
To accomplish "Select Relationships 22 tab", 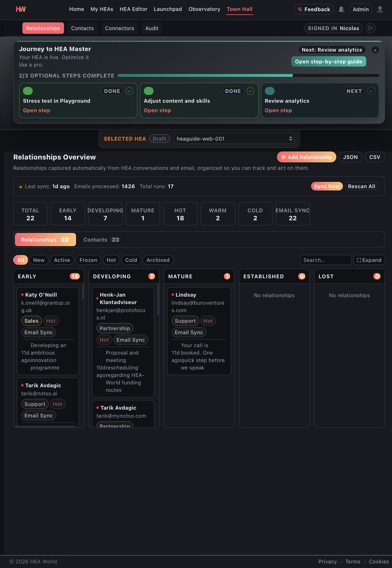I will coord(45,240).
